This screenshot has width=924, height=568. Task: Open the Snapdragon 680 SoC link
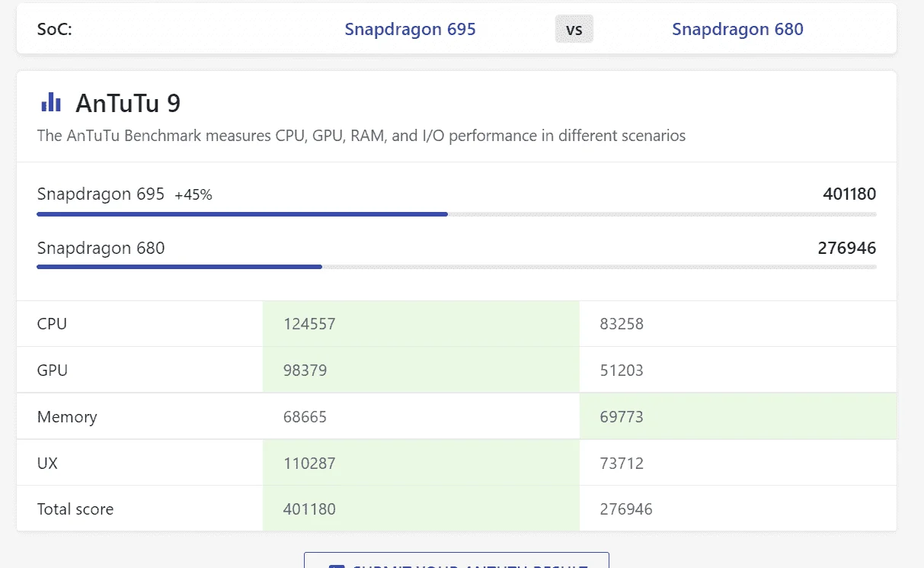(737, 29)
